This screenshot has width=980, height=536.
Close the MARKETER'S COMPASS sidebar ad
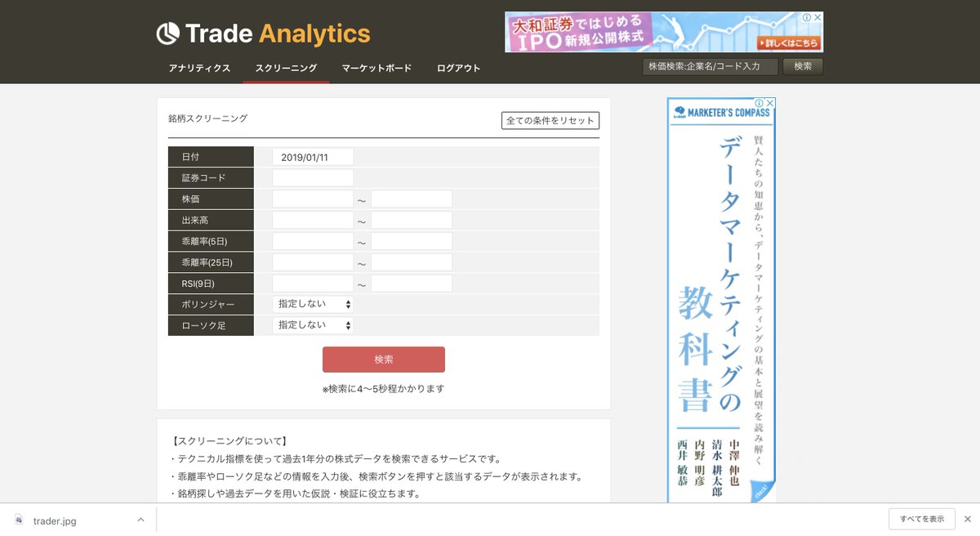click(x=770, y=101)
